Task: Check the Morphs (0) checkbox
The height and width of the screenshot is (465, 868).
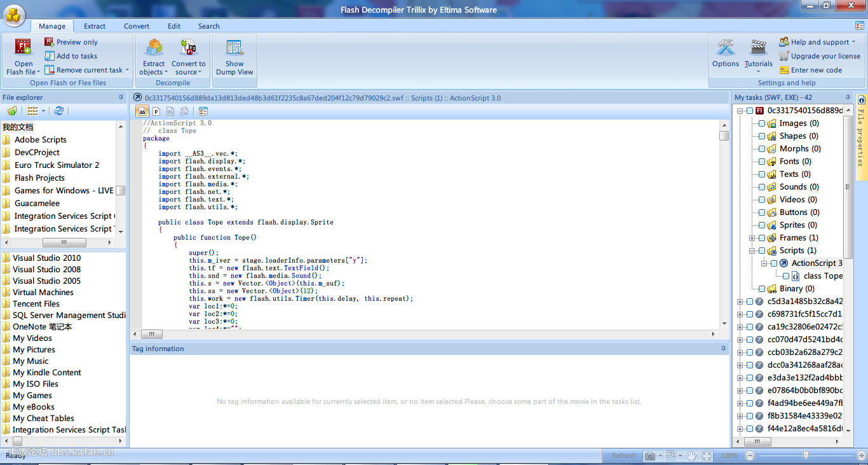Action: (x=762, y=149)
